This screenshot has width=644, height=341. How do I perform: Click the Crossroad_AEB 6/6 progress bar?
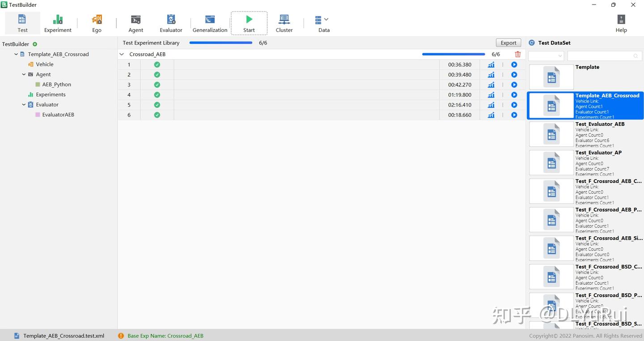453,54
